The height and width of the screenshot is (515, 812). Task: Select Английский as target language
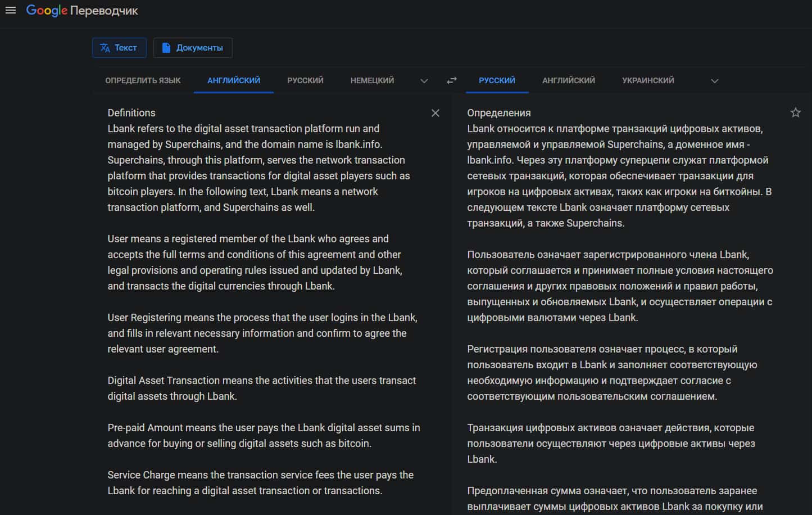tap(569, 80)
